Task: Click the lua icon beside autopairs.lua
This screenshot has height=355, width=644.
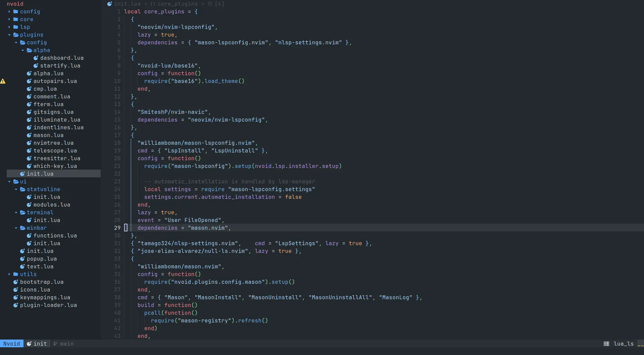Action: pos(29,81)
